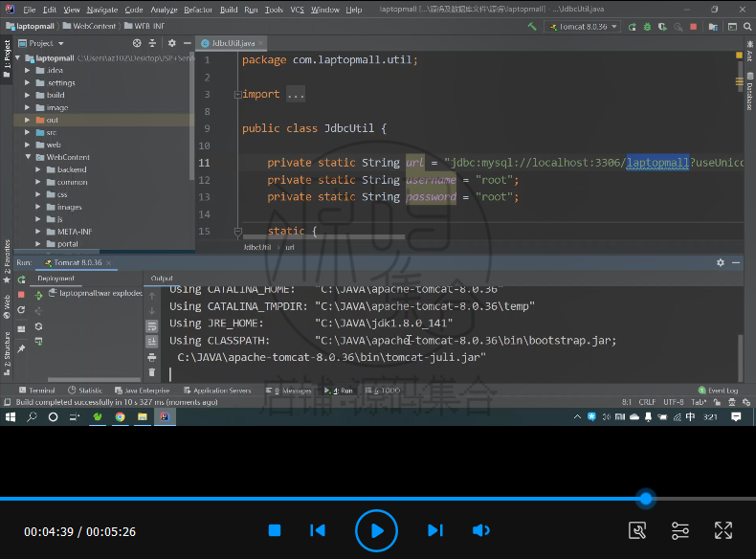Open Windows Start menu
756x559 pixels.
[11, 417]
